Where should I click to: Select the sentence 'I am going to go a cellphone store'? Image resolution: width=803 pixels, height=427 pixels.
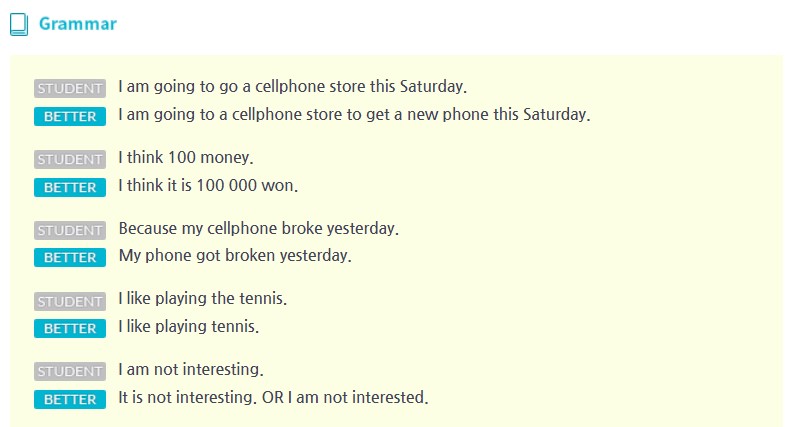292,87
